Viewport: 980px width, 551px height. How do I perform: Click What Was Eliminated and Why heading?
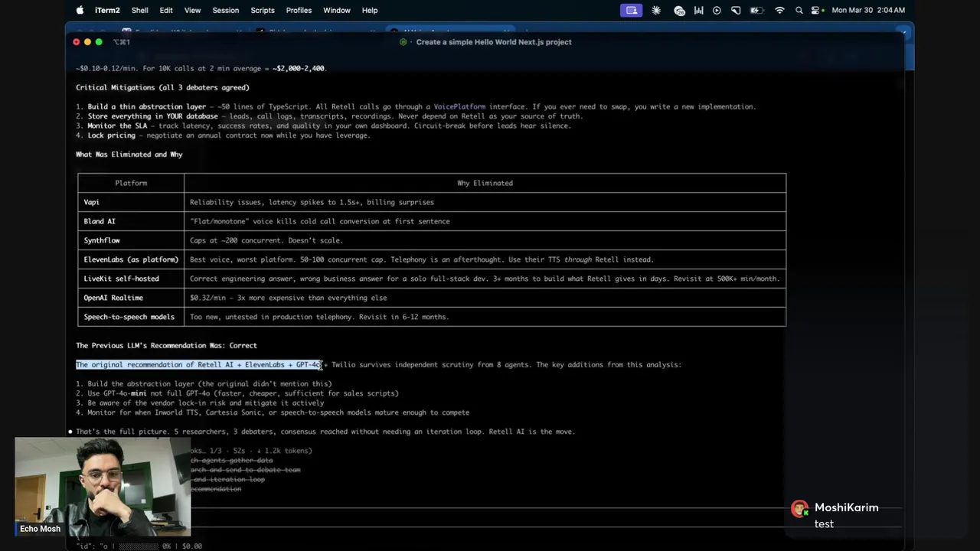coord(129,154)
